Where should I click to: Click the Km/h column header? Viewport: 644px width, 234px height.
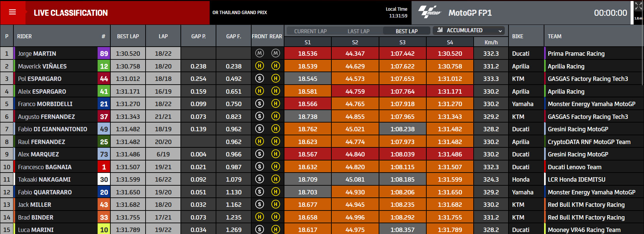491,42
